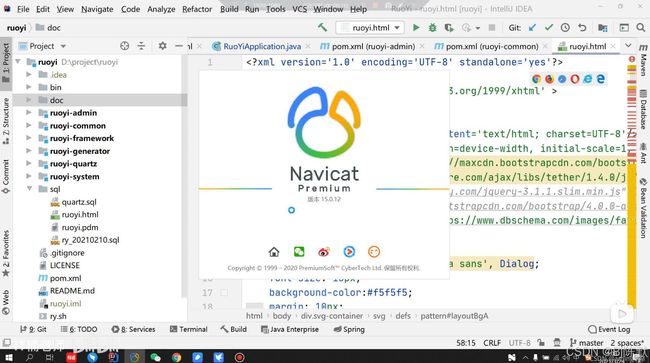The width and height of the screenshot is (650, 363).
Task: Switch to RuoYiApplication.java tab
Action: tap(262, 46)
